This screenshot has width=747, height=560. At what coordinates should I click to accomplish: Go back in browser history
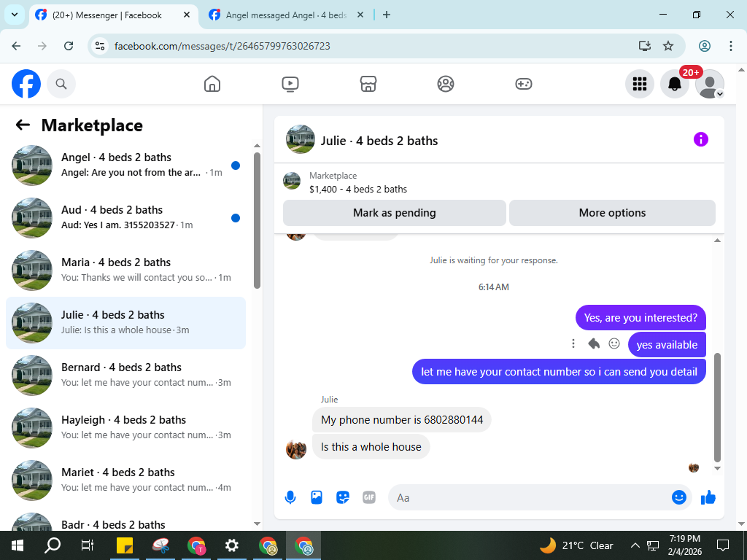click(16, 46)
